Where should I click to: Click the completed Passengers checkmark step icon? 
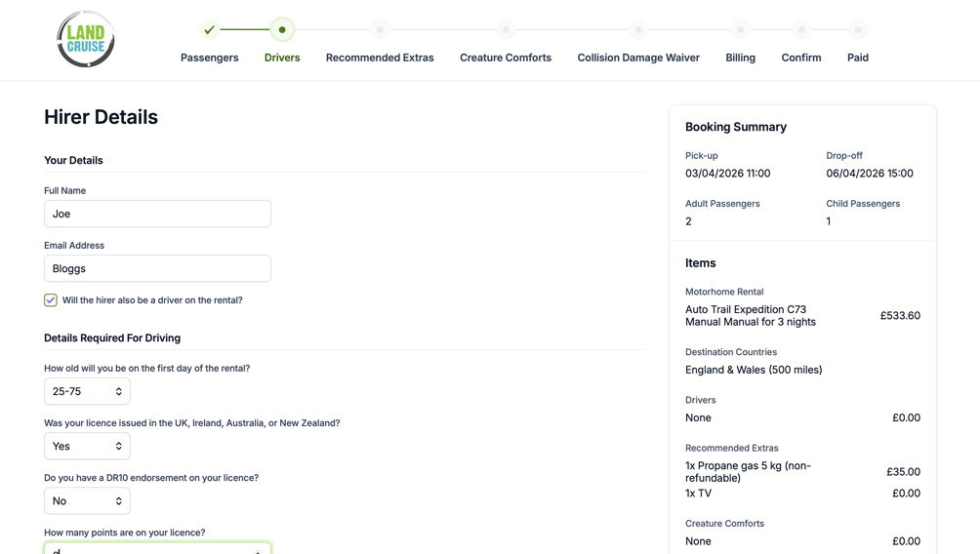(x=209, y=29)
